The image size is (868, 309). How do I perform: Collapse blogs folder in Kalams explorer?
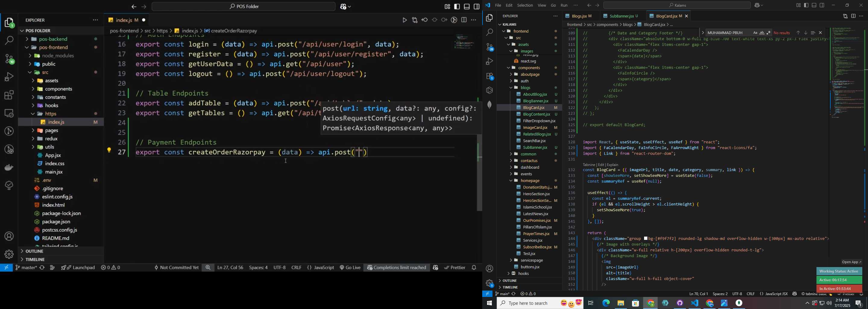[529, 88]
